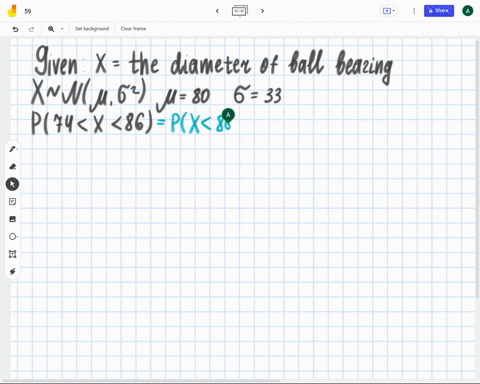The height and width of the screenshot is (384, 480).
Task: Click Set background
Action: point(92,29)
